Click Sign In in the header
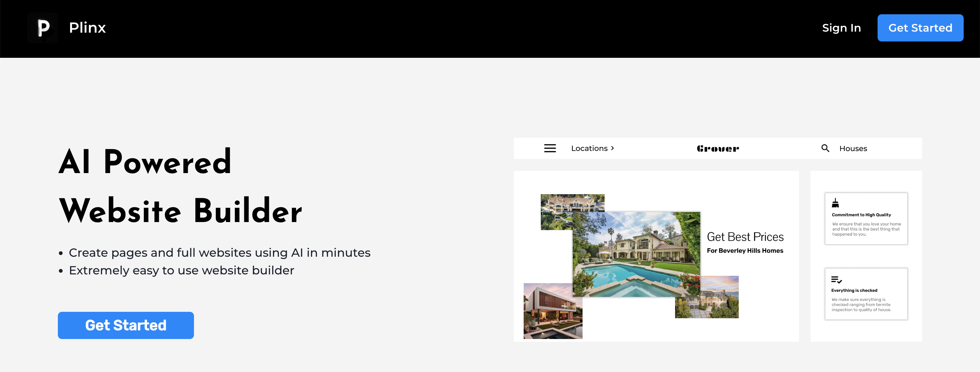980x372 pixels. 841,28
